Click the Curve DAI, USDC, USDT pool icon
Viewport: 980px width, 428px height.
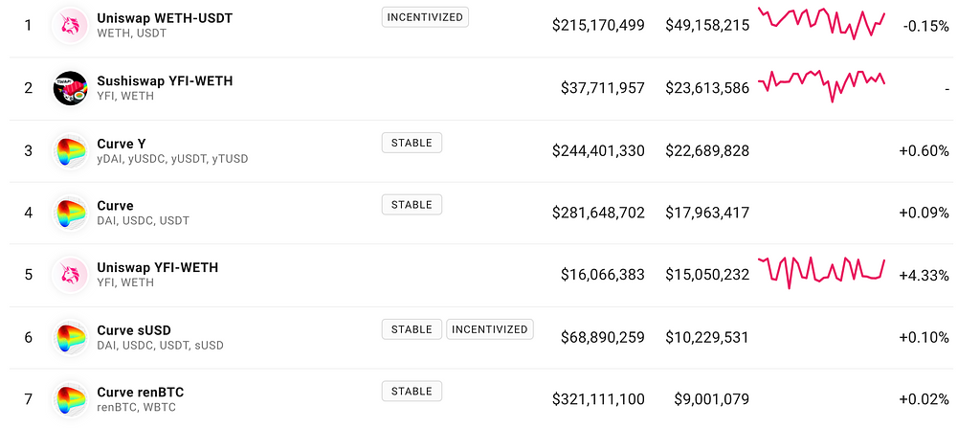coord(71,213)
